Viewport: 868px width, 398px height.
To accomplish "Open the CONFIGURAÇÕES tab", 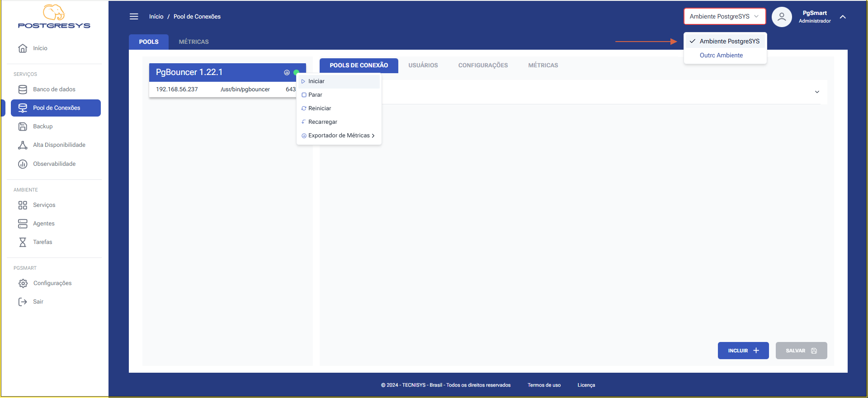I will 483,66.
